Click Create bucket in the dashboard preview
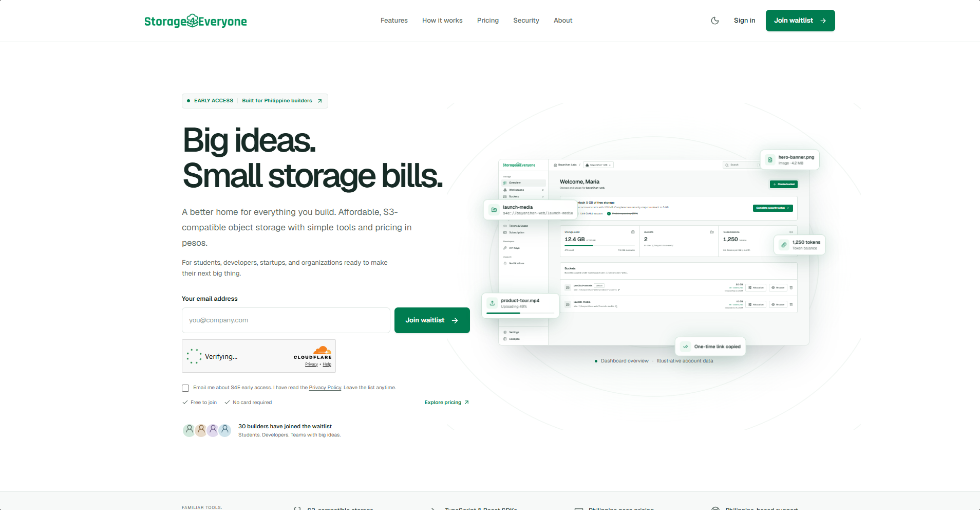The height and width of the screenshot is (510, 980). pos(784,184)
